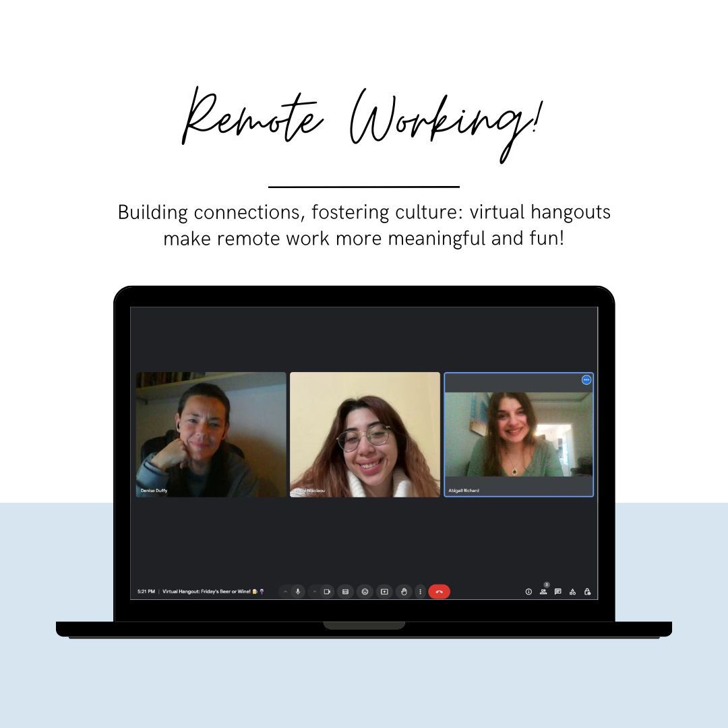The height and width of the screenshot is (728, 728).
Task: Expand video settings chevron beside camera
Action: (x=314, y=592)
